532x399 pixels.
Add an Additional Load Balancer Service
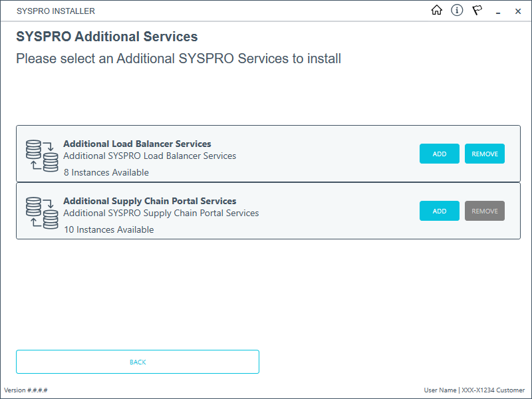(x=440, y=154)
